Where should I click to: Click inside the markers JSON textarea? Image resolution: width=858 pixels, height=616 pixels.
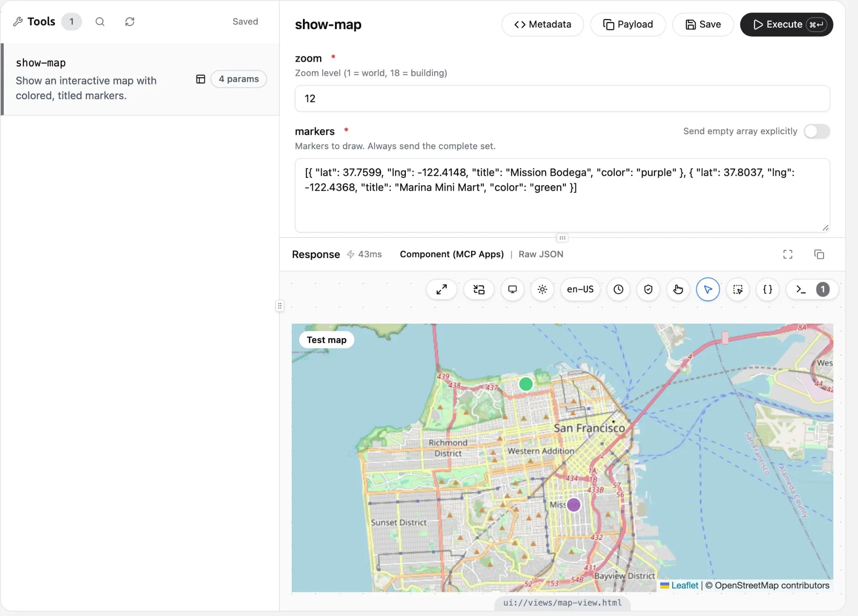click(562, 195)
